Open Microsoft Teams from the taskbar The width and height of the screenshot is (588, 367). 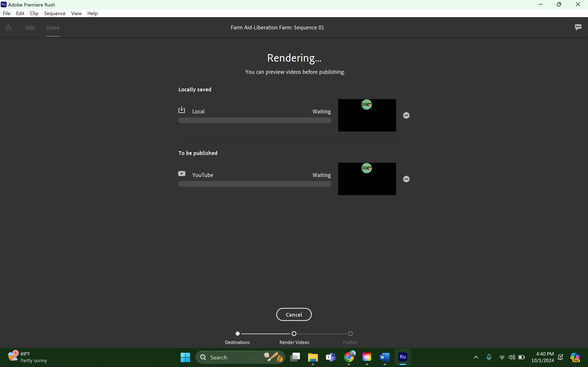(x=331, y=357)
